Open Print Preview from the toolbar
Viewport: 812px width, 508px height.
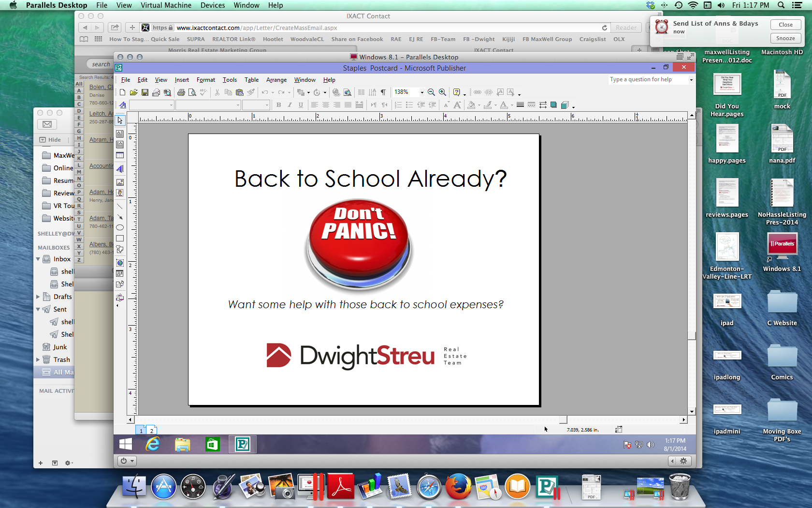coord(192,92)
